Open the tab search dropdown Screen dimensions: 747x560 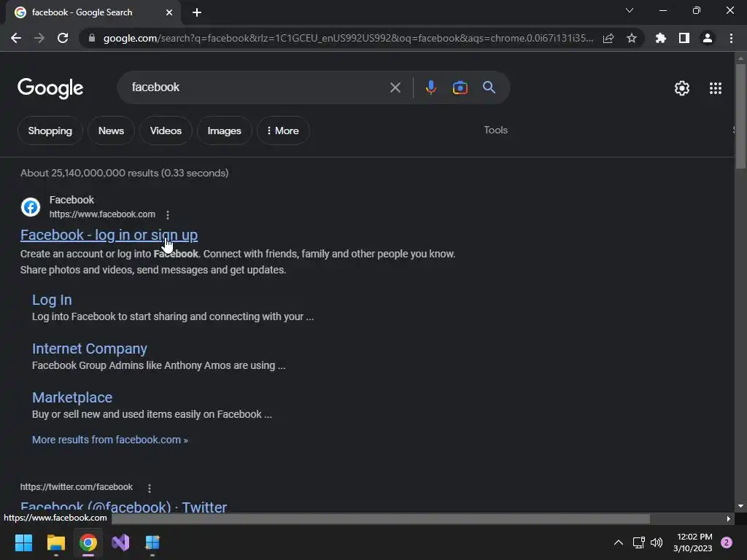coord(630,10)
